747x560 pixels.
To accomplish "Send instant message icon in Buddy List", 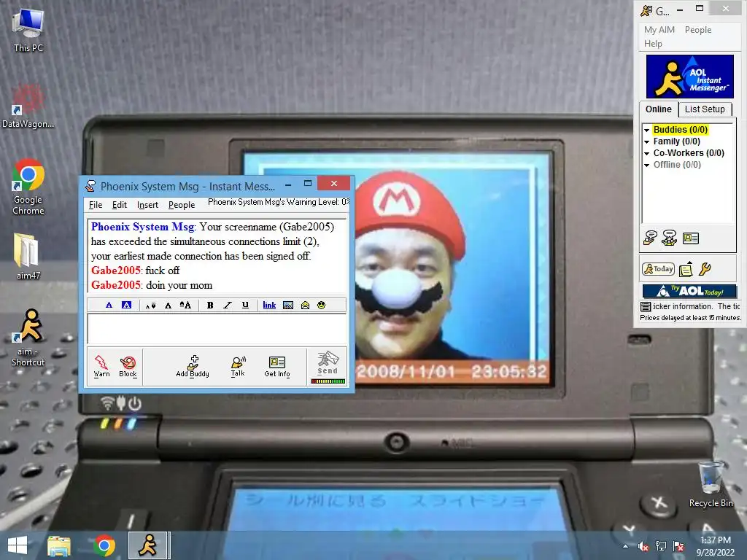I will 650,238.
